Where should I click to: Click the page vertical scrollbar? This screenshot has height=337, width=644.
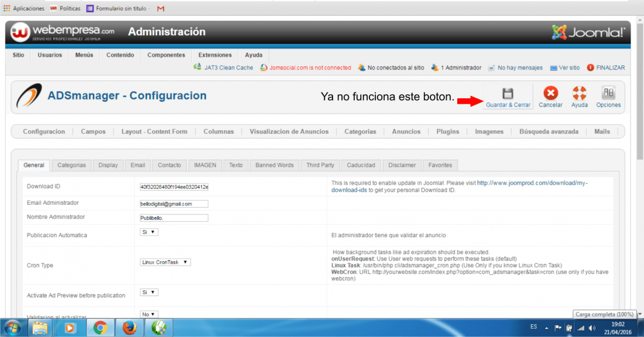[x=640, y=90]
